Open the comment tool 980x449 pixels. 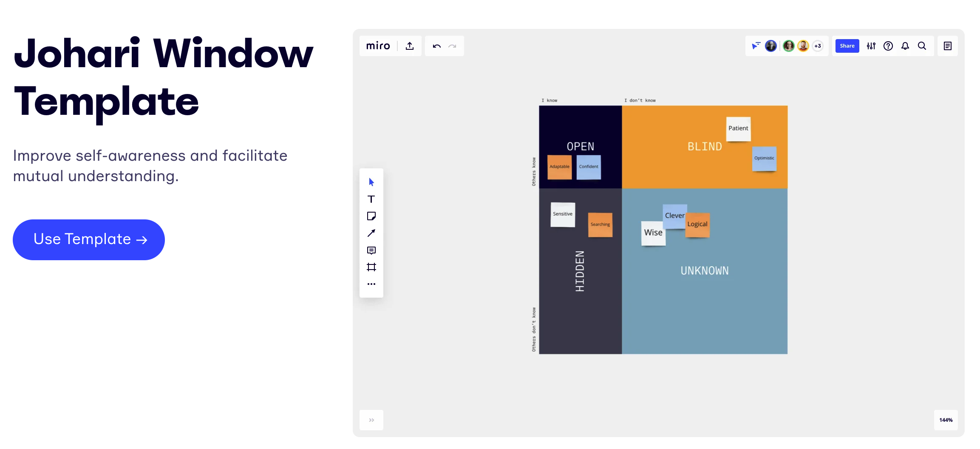click(371, 250)
